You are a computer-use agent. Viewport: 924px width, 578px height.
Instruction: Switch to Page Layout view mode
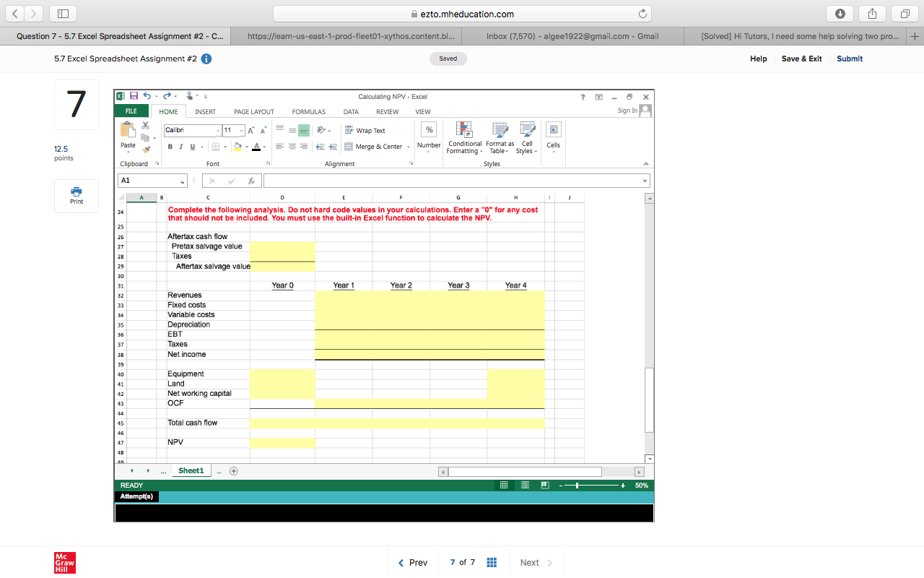click(x=524, y=485)
